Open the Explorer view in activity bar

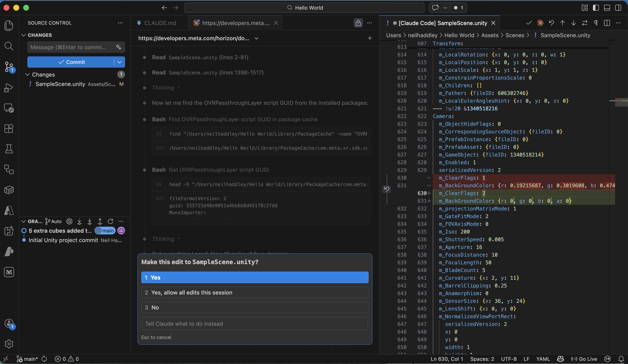(9, 26)
